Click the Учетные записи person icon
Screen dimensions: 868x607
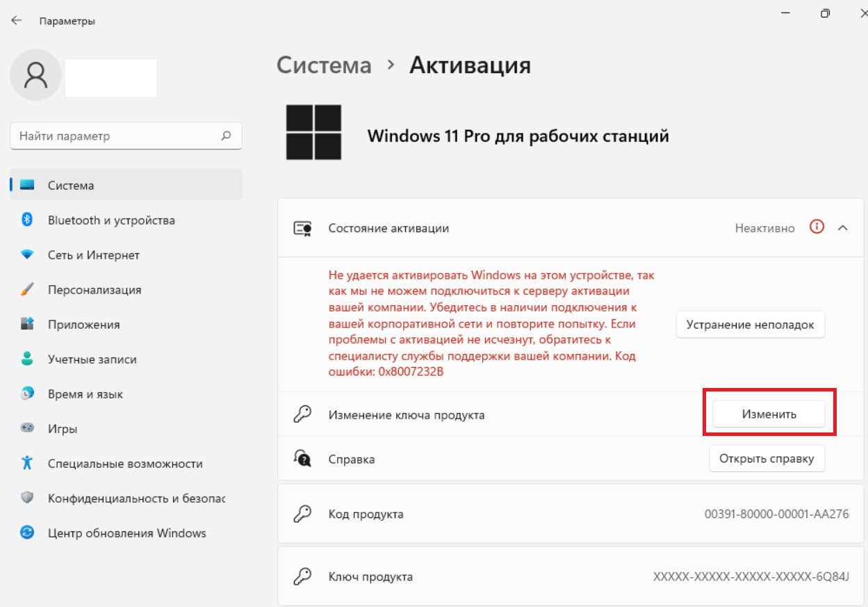[27, 359]
